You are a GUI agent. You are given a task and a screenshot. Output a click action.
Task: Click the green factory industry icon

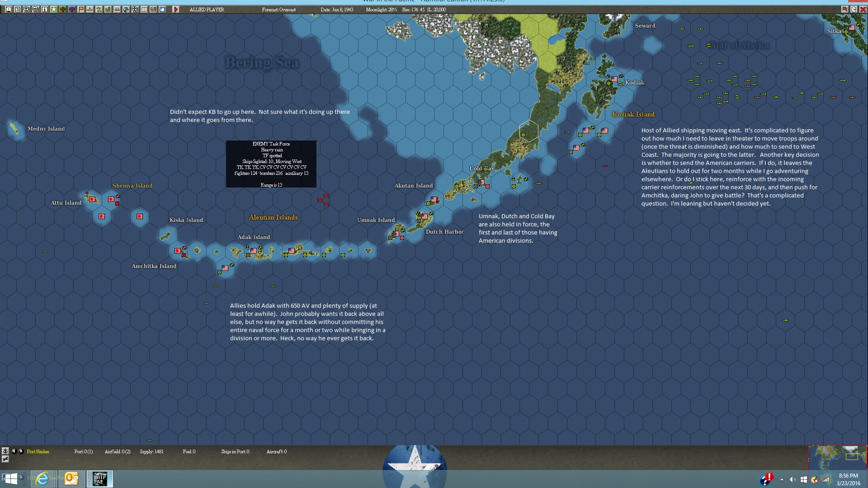pyautogui.click(x=108, y=9)
